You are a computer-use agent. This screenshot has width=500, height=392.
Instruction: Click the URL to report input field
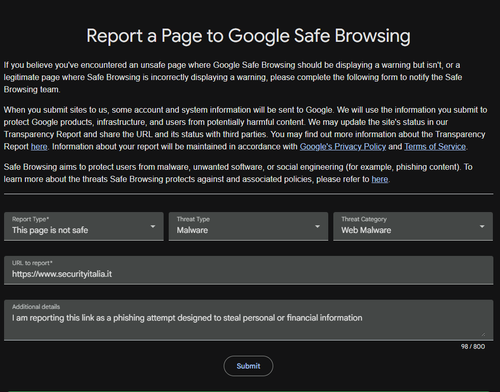coord(248,270)
